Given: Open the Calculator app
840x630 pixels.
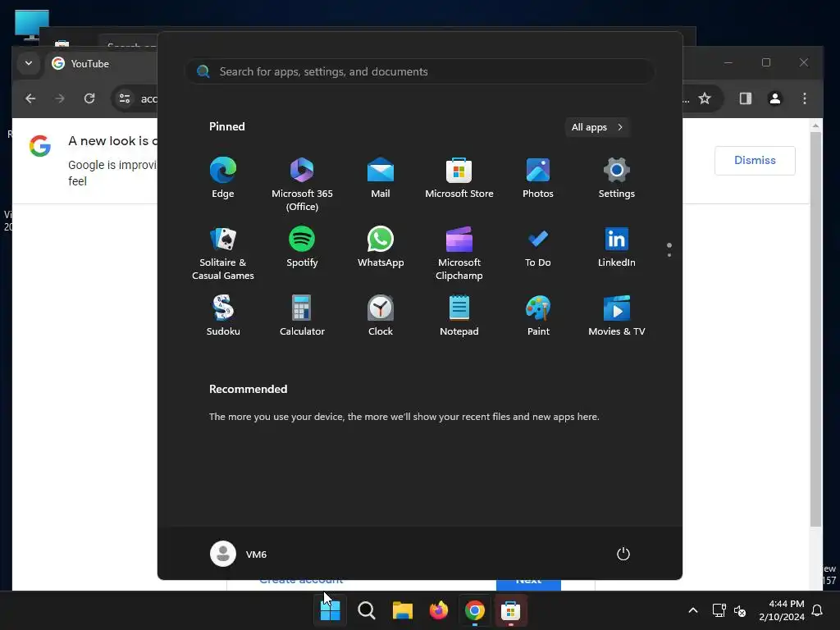Looking at the screenshot, I should [302, 316].
